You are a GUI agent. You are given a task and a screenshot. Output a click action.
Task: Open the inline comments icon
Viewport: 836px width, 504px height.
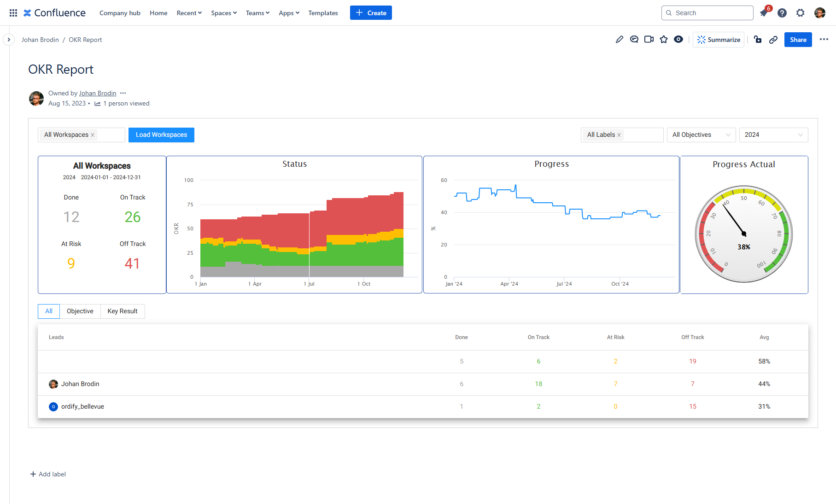coord(634,40)
